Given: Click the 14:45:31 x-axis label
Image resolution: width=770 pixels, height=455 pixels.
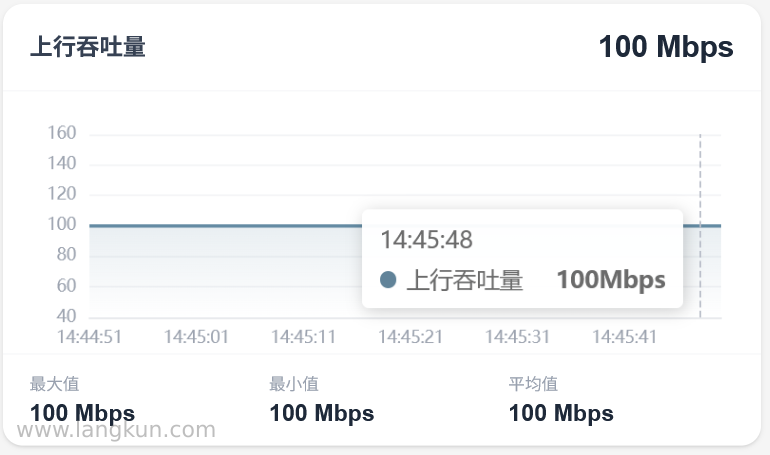Looking at the screenshot, I should point(518,337).
